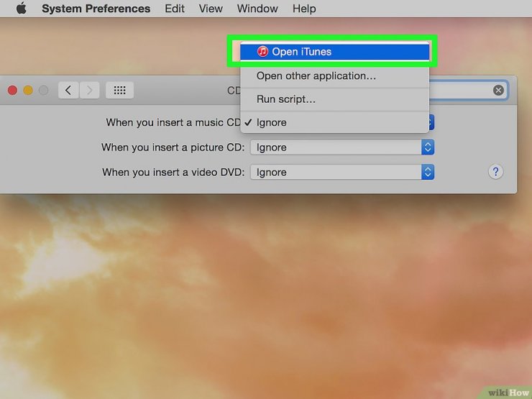
Task: Open the picture CD action dropdown
Action: coord(342,147)
